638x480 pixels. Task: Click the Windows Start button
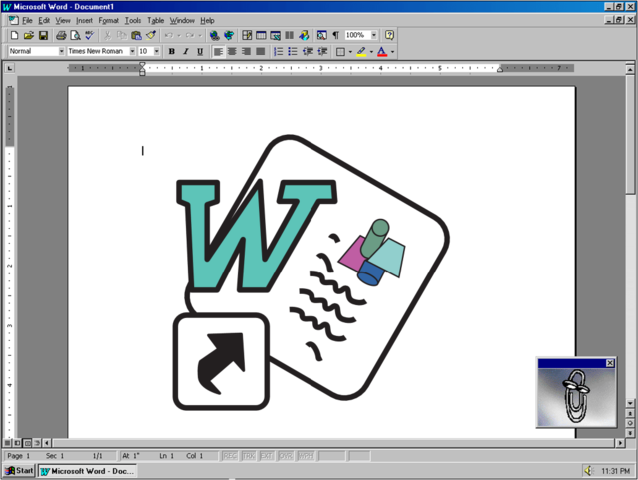pyautogui.click(x=19, y=471)
